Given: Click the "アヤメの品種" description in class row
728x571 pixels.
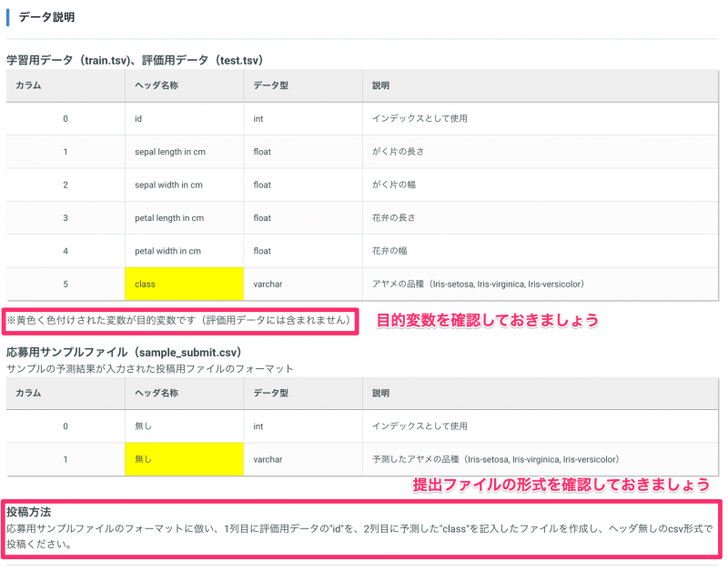Looking at the screenshot, I should tap(477, 284).
